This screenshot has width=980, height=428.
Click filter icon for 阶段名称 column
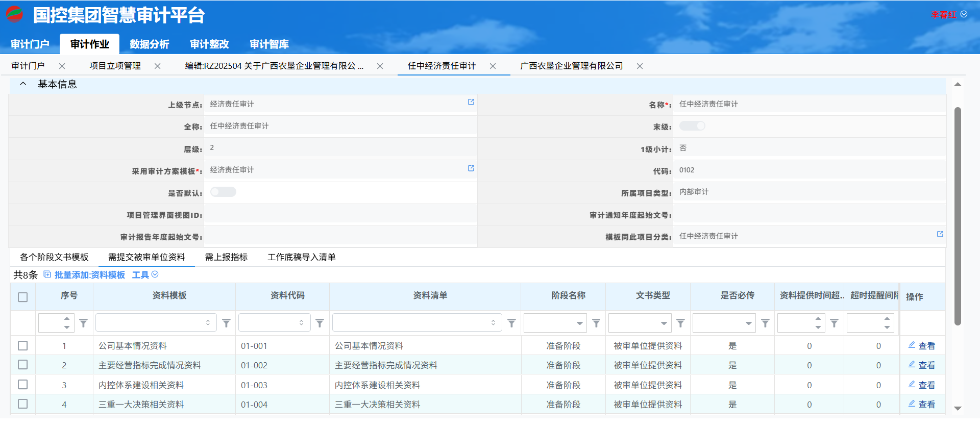[x=596, y=323]
